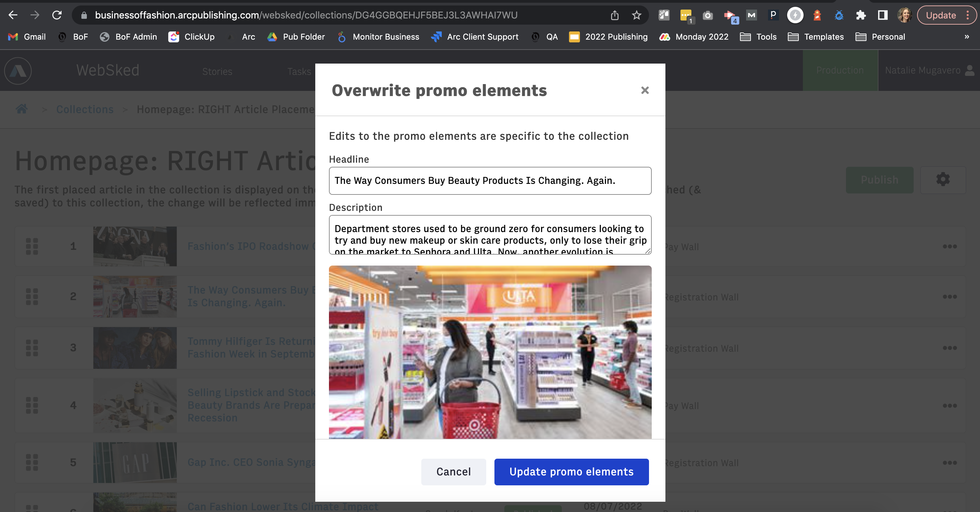Open Monday 2022 bookmark
The width and height of the screenshot is (980, 512).
(694, 37)
